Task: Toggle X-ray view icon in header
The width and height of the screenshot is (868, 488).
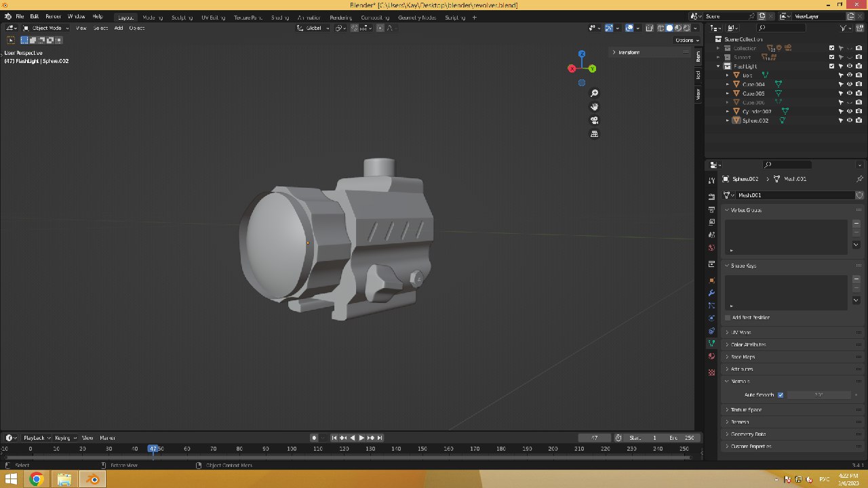Action: [x=650, y=28]
